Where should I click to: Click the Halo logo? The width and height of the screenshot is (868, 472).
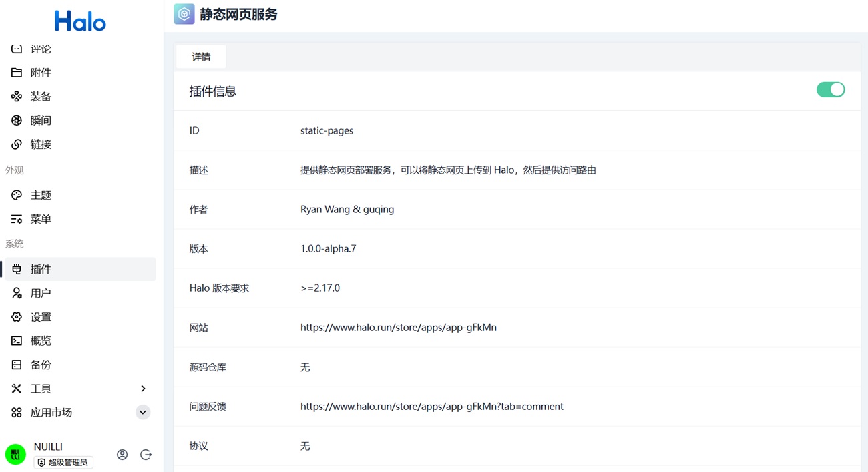point(80,21)
